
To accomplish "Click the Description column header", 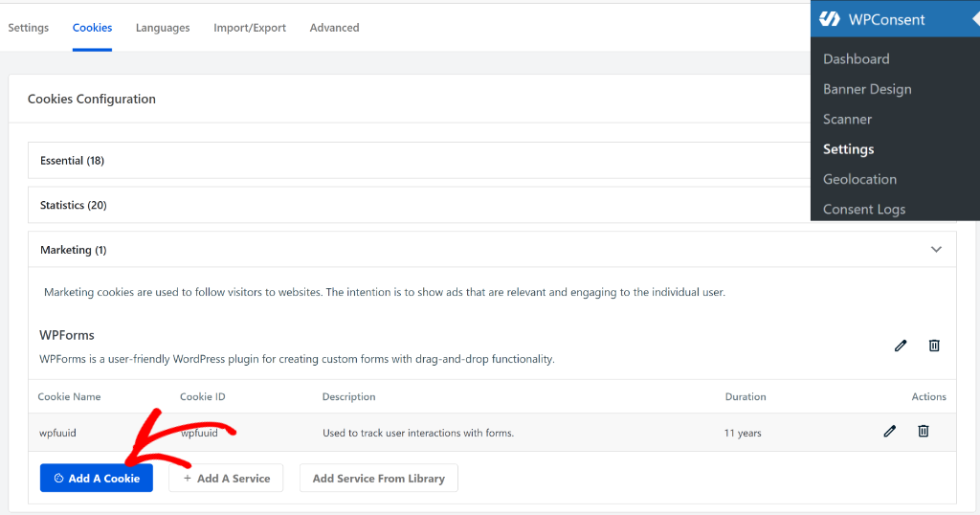I will click(348, 397).
